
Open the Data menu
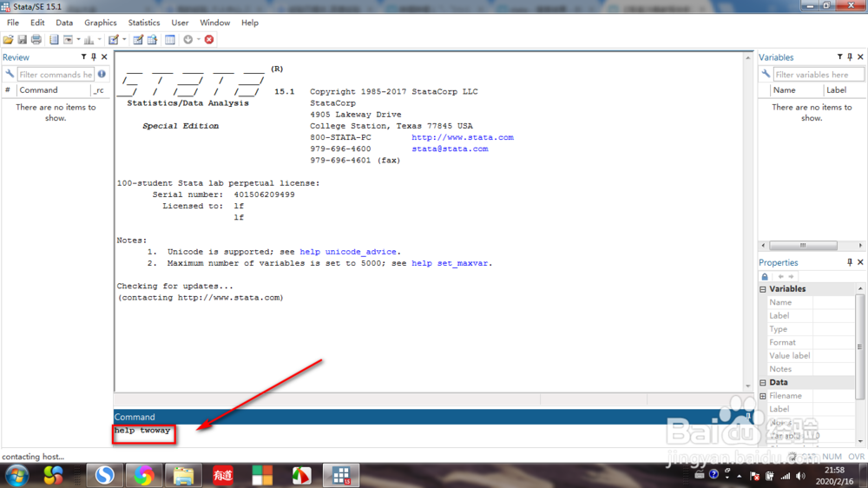click(x=64, y=23)
